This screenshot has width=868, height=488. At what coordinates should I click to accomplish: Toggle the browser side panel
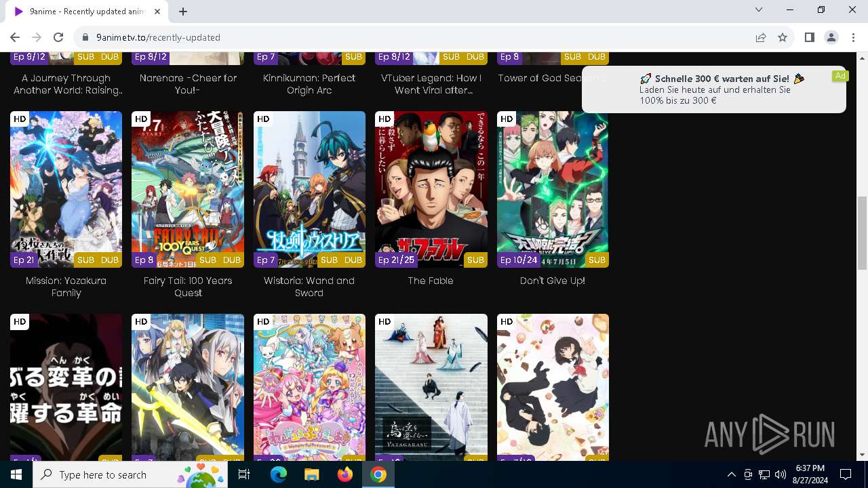[x=810, y=37]
